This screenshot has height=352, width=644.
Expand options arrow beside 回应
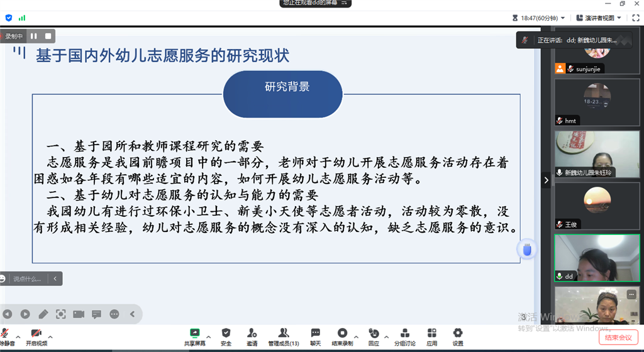387,338
